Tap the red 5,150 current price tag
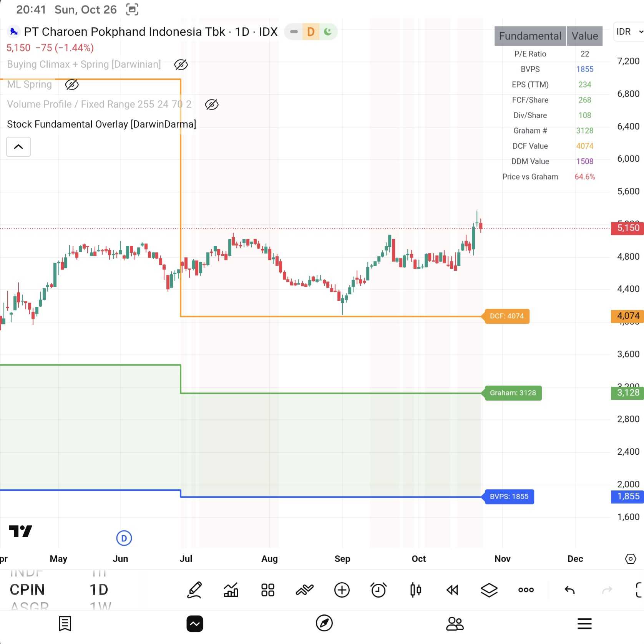 (x=627, y=228)
